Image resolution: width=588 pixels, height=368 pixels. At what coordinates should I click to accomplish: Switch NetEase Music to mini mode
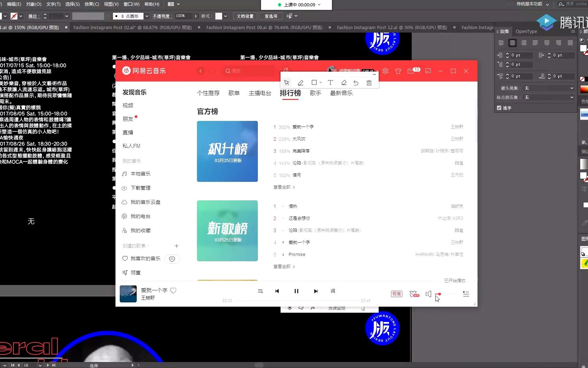pos(428,71)
